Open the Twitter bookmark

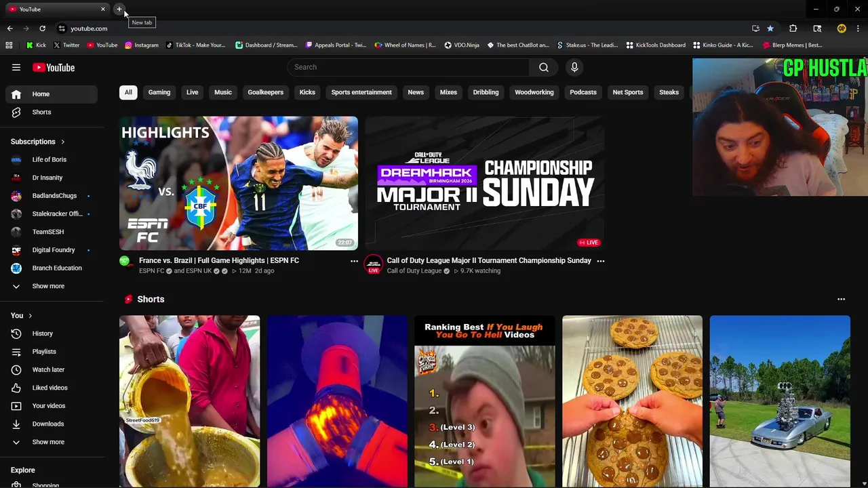66,45
